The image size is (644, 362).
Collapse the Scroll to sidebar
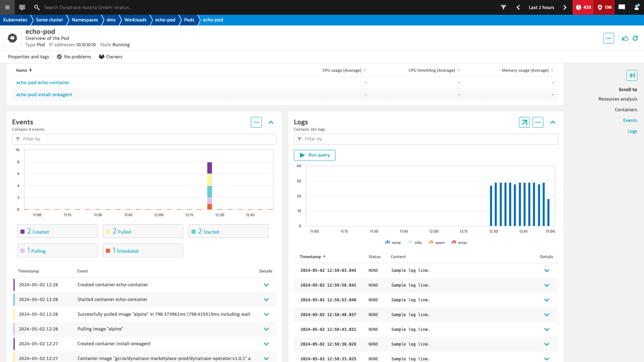click(x=632, y=75)
